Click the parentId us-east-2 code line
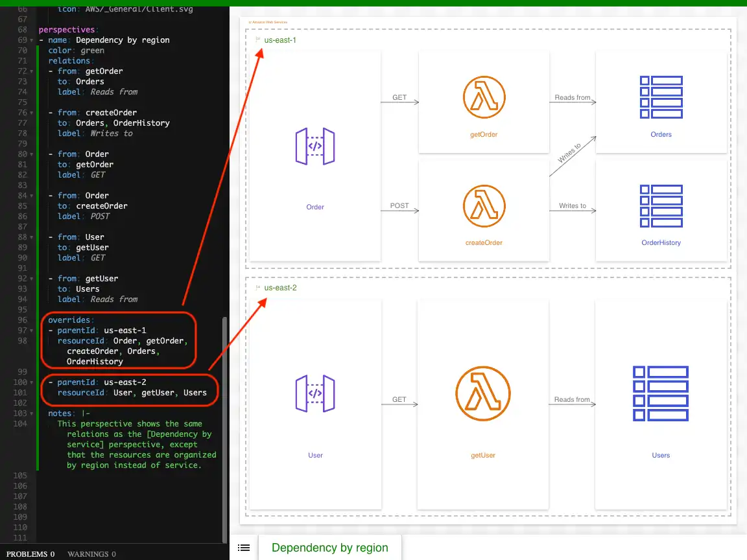The image size is (747, 560). click(x=101, y=382)
